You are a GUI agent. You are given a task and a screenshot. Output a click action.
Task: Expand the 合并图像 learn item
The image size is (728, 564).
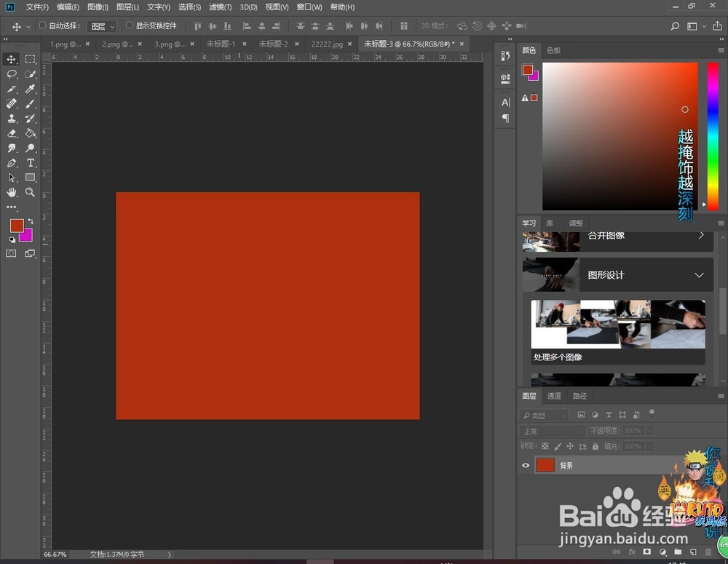tap(701, 236)
